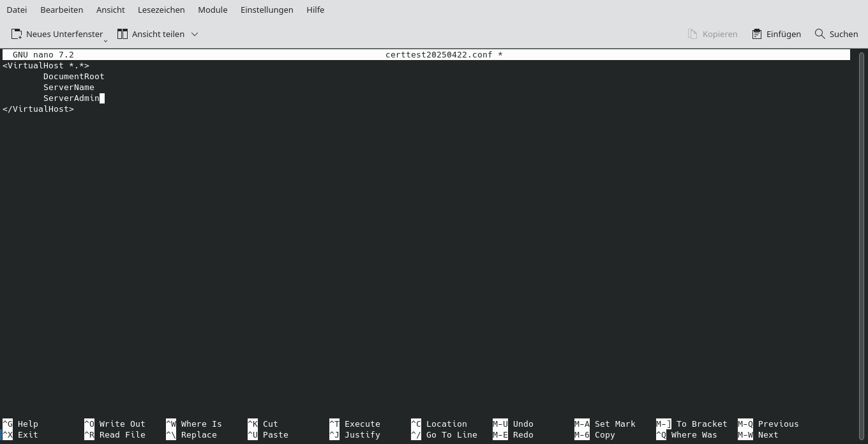Click the certtest20250422.conf title line
This screenshot has width=868, height=444.
[444, 54]
